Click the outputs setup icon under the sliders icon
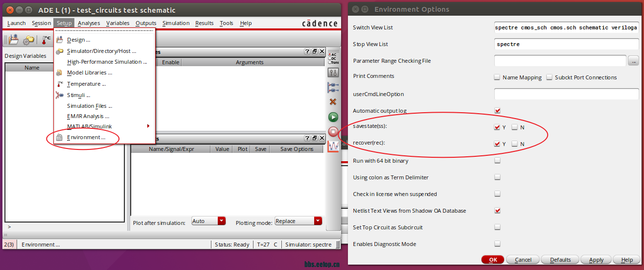Viewport: 644px width, 270px height. (333, 87)
